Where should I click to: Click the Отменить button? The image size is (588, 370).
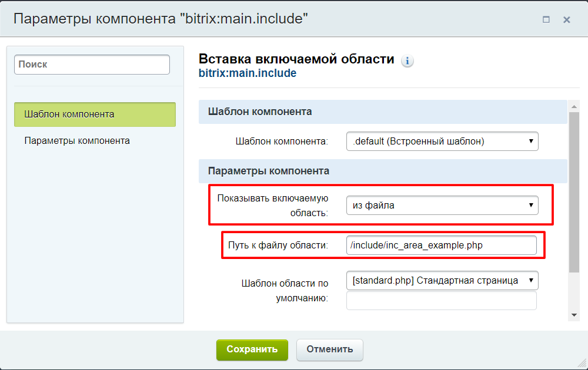click(x=330, y=350)
